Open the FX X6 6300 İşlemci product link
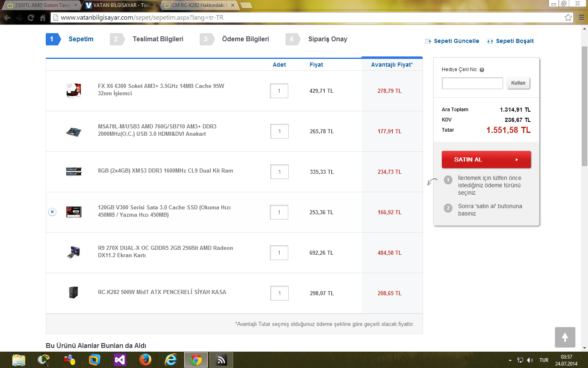This screenshot has width=588, height=368. tap(161, 90)
